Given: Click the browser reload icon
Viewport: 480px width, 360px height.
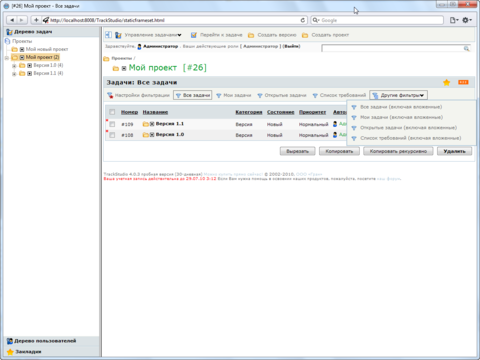Looking at the screenshot, I should (303, 20).
